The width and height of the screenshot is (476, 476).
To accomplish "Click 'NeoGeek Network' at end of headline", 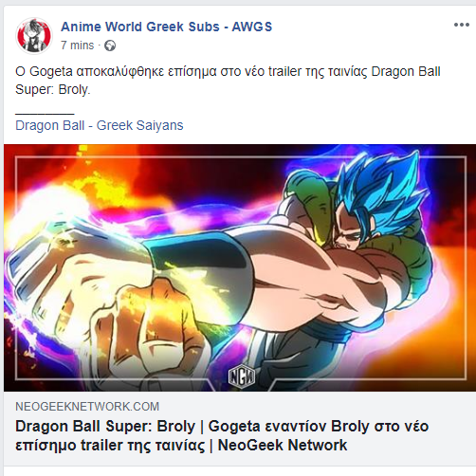I will point(283,446).
